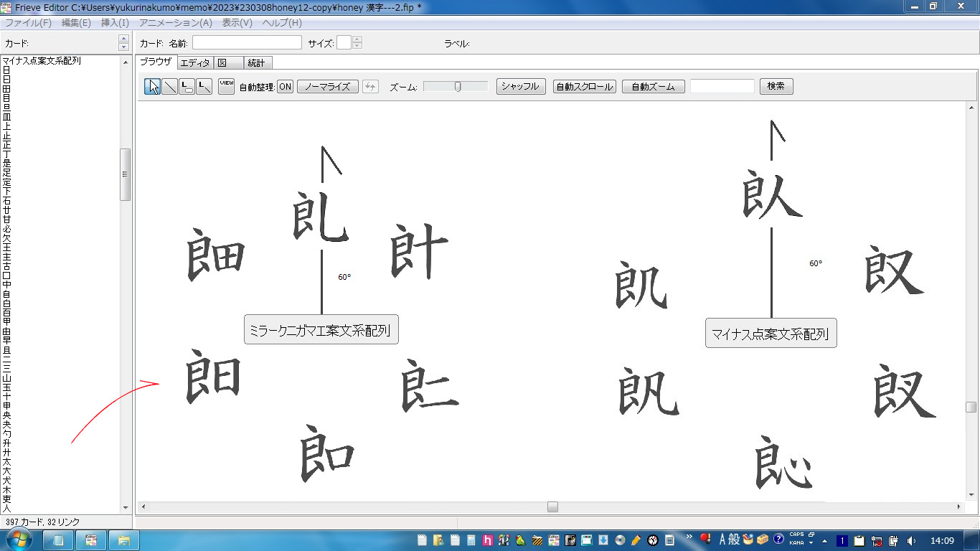This screenshot has width=980, height=551.
Task: Click the swap arrows icon beside Normalize
Action: (370, 87)
